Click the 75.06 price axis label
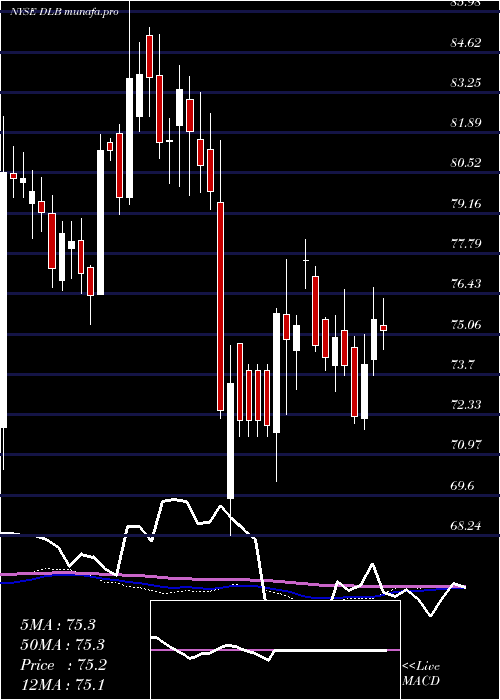The image size is (500, 700). tap(466, 325)
